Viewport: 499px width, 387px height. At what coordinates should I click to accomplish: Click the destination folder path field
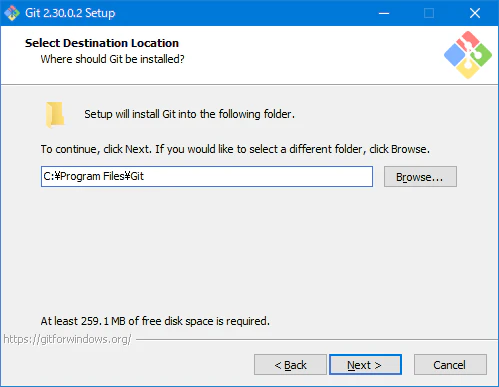point(207,176)
